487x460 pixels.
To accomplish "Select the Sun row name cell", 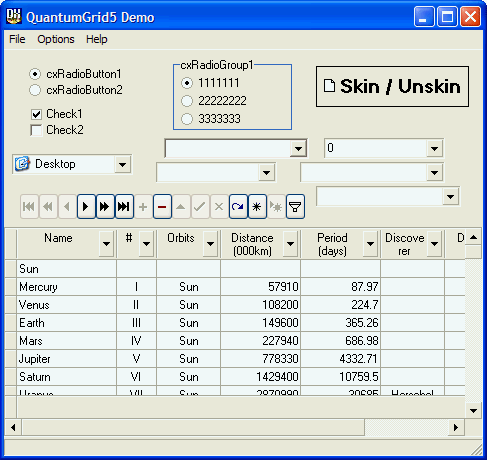I will [67, 269].
